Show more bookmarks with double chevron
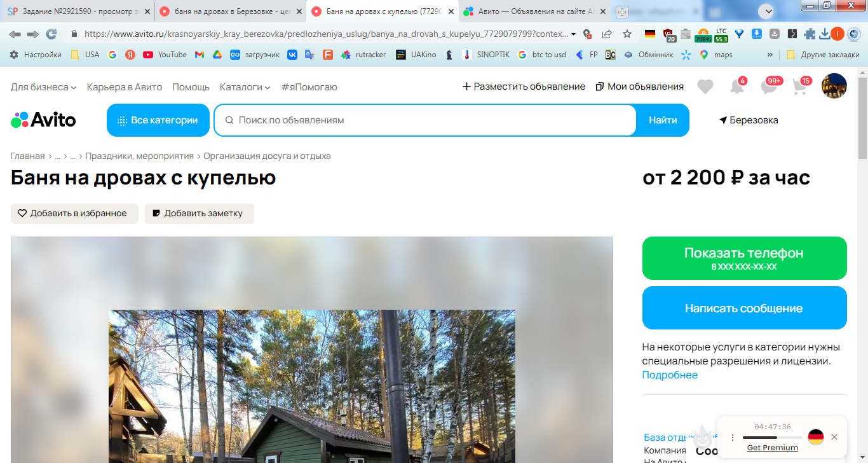868x463 pixels. tap(770, 55)
